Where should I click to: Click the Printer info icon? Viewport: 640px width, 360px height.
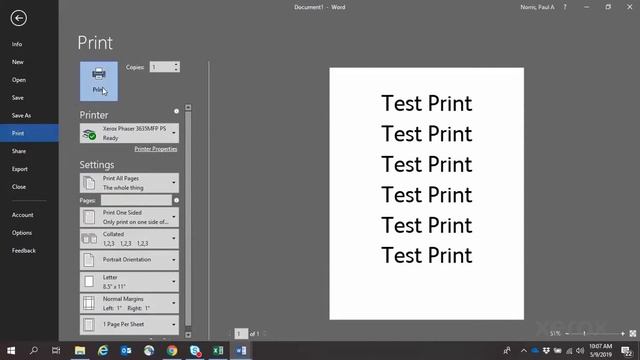tap(176, 111)
